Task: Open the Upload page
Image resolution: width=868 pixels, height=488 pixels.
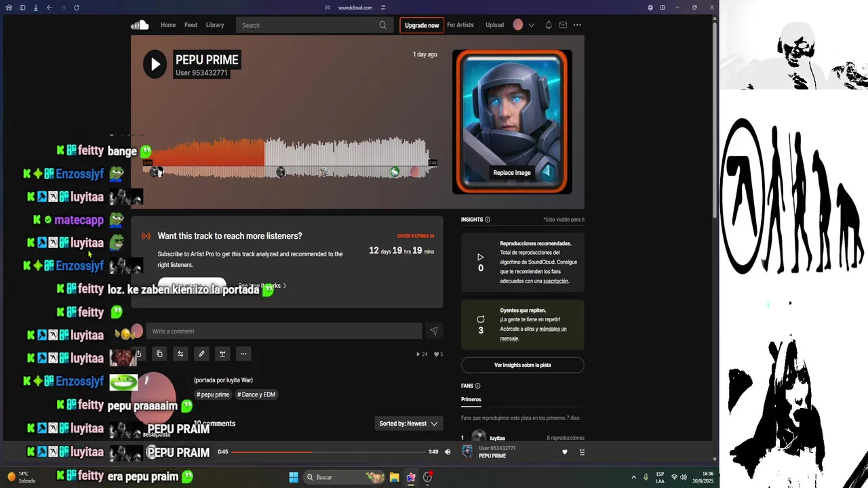Action: (x=495, y=25)
